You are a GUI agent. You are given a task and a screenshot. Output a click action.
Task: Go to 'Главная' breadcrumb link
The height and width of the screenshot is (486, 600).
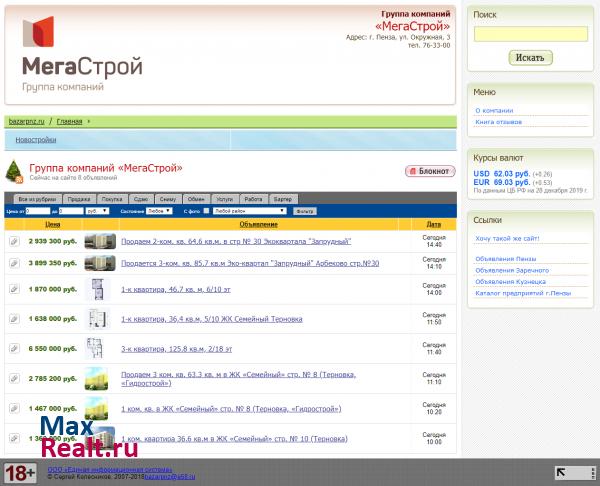coord(69,121)
